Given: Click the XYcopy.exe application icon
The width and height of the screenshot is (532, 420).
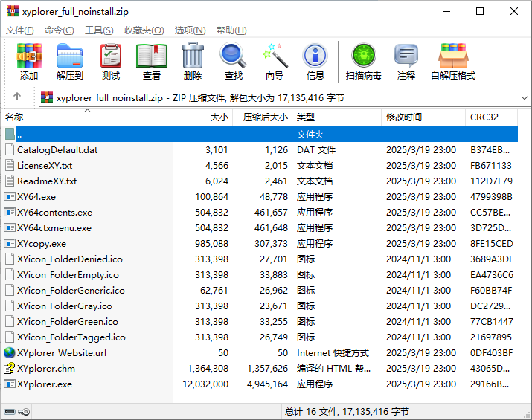Looking at the screenshot, I should tap(10, 243).
